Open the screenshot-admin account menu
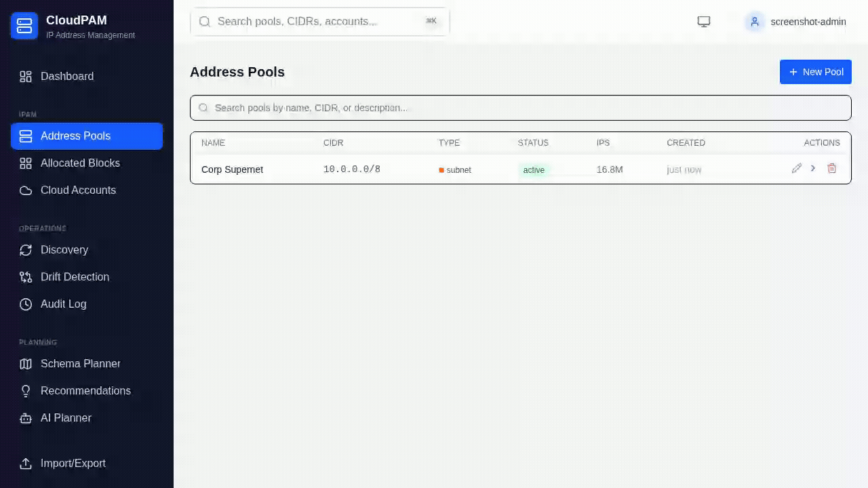 click(796, 22)
